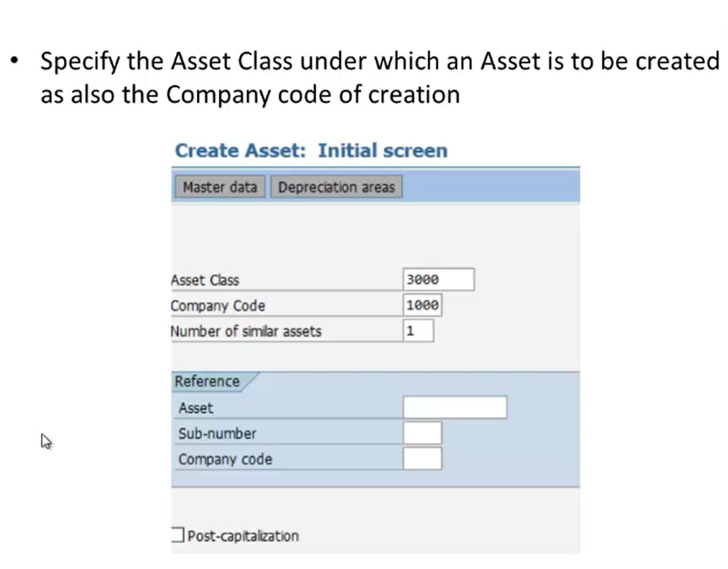728x569 pixels.
Task: Click the Post-capitalization label text
Action: 243,536
